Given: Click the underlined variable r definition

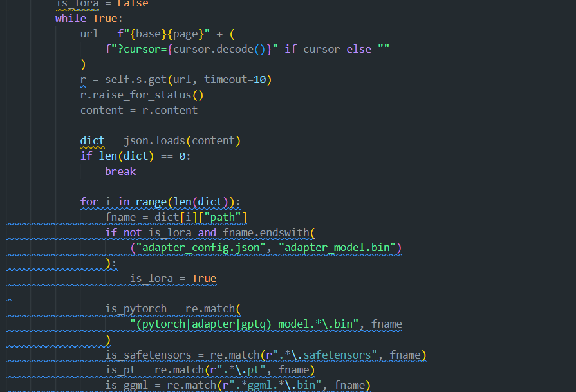Looking at the screenshot, I should (x=82, y=79).
